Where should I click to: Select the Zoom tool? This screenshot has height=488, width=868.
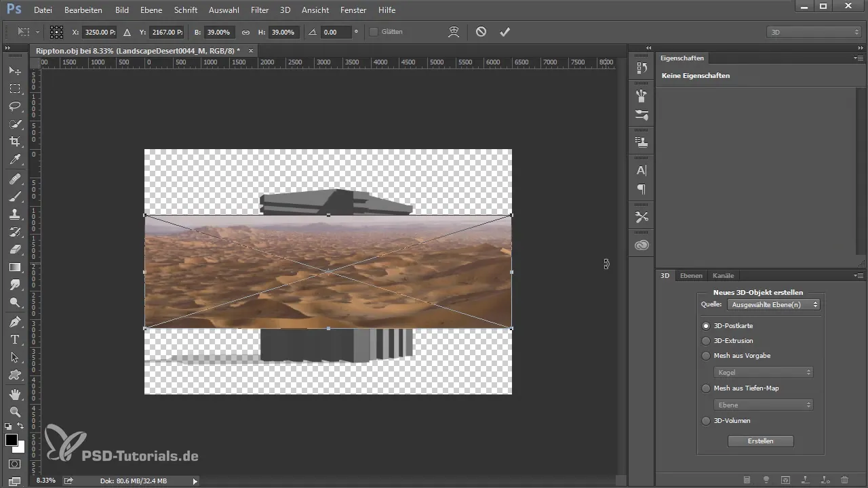tap(14, 411)
